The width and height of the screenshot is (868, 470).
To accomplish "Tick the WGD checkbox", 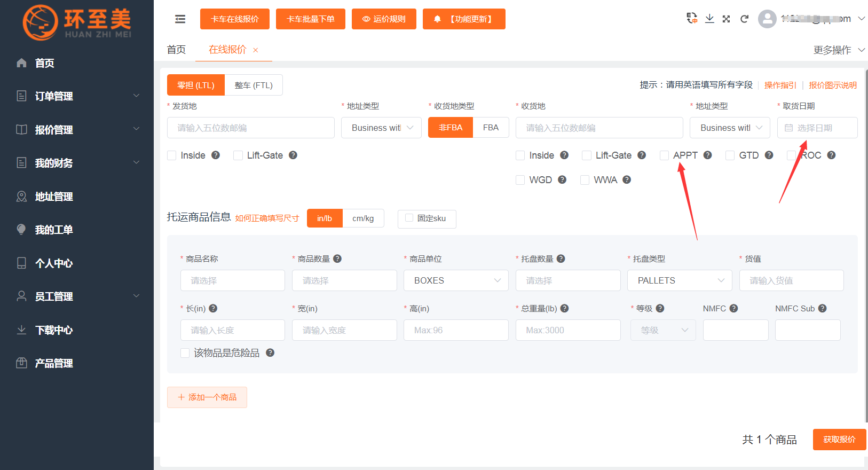I will (x=520, y=180).
